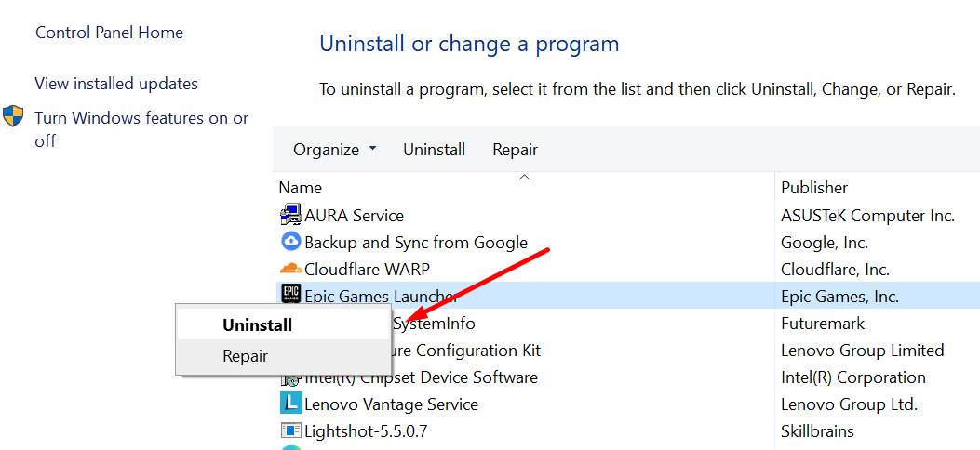Click the Backup and Sync from Google icon
This screenshot has width=980, height=450.
coord(290,243)
